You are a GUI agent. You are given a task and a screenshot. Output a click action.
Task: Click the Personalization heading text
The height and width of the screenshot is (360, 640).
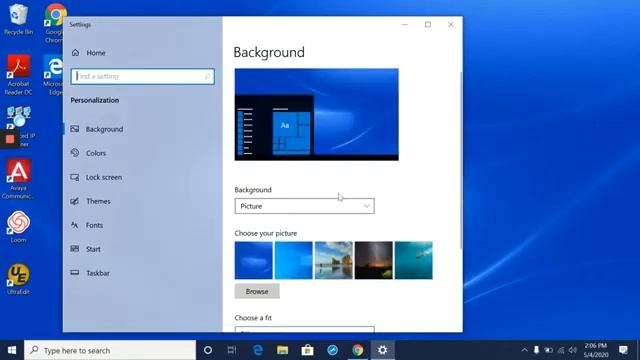coord(95,100)
